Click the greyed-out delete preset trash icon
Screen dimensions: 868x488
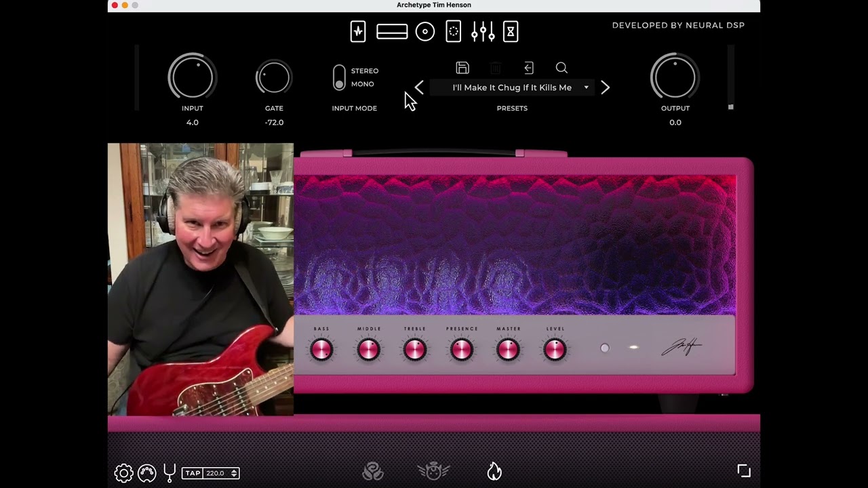coord(496,68)
